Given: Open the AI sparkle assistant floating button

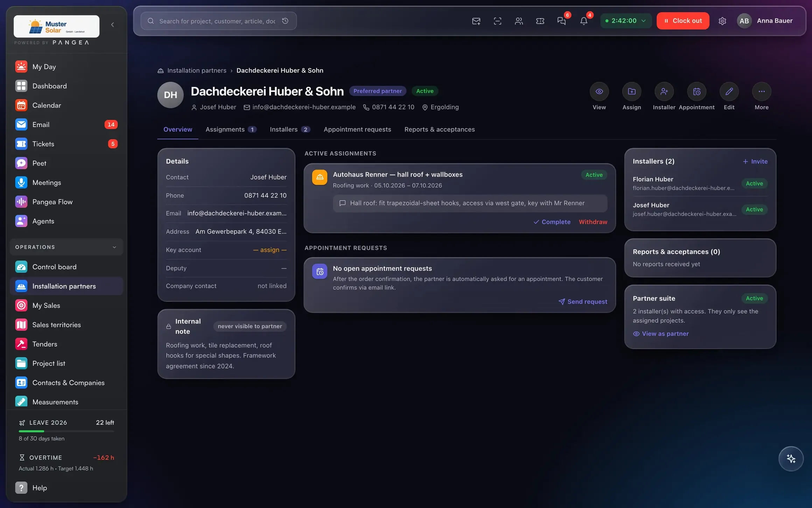Looking at the screenshot, I should (x=791, y=459).
